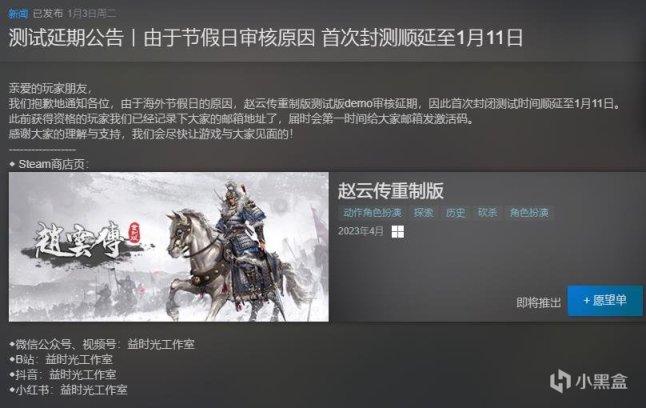Click the published date 1月3日周二

91,14
